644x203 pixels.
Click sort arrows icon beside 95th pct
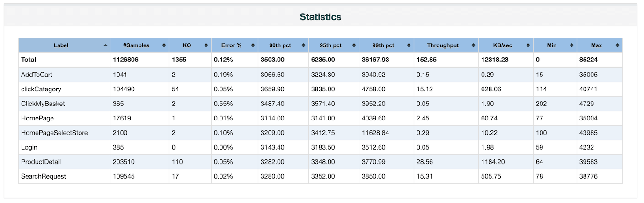click(354, 45)
